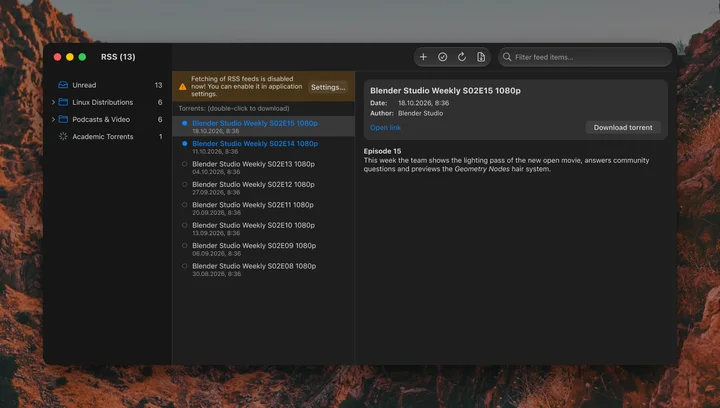
Task: Select Blender Studio Weekly S02E14 1080p item
Action: 264,147
